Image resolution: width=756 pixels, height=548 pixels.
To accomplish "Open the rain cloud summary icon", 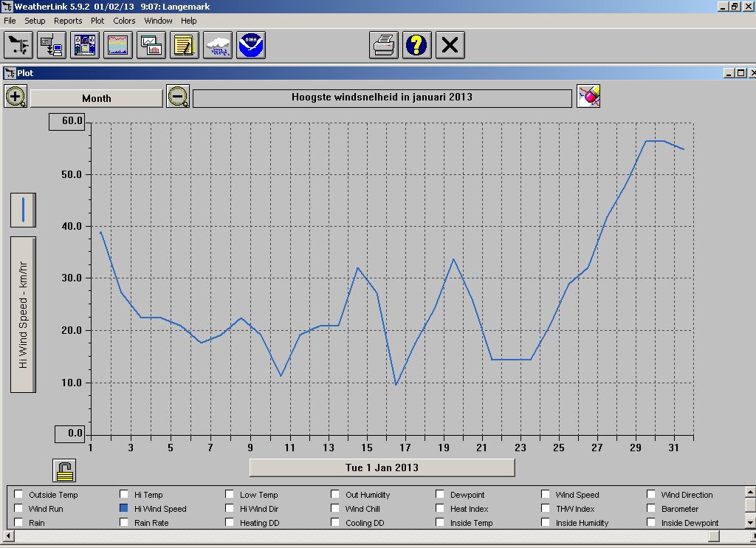I will tap(218, 46).
